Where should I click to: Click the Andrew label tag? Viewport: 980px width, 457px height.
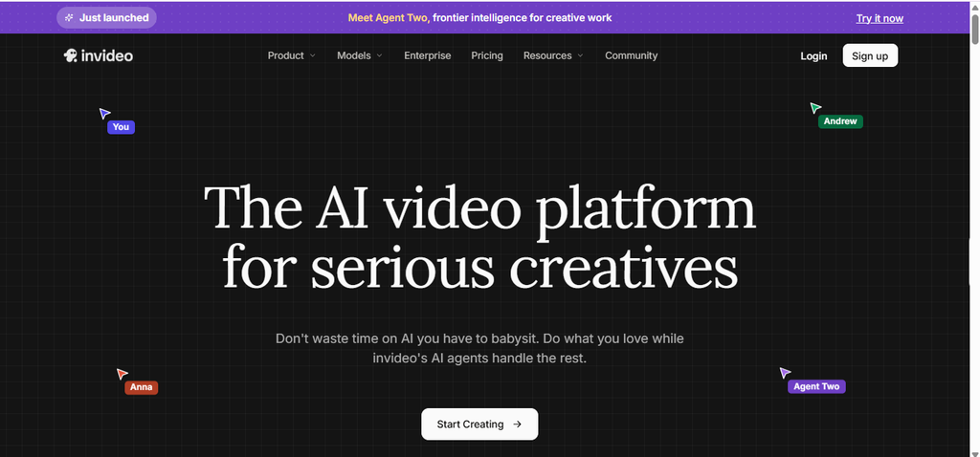click(840, 121)
